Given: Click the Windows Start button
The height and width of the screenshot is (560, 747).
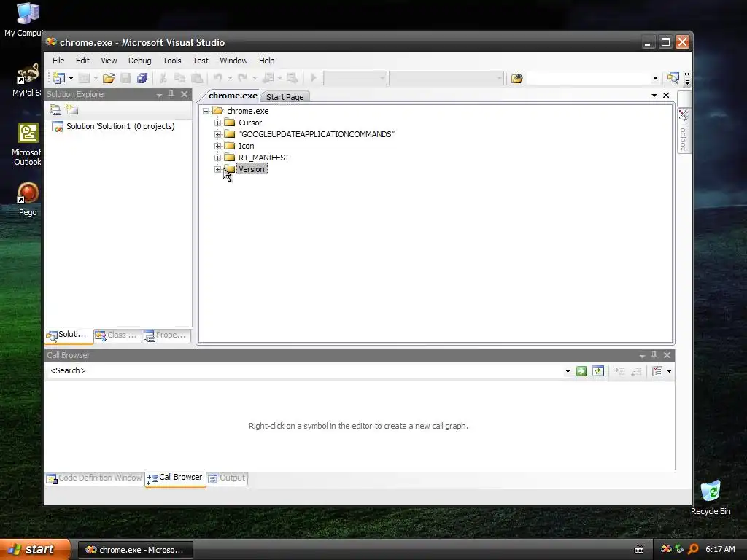Looking at the screenshot, I should [x=34, y=550].
